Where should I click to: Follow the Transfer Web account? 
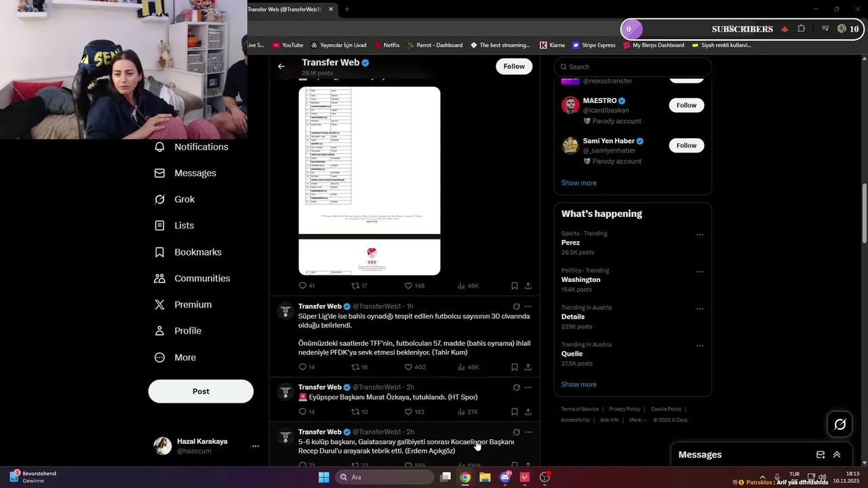[514, 66]
